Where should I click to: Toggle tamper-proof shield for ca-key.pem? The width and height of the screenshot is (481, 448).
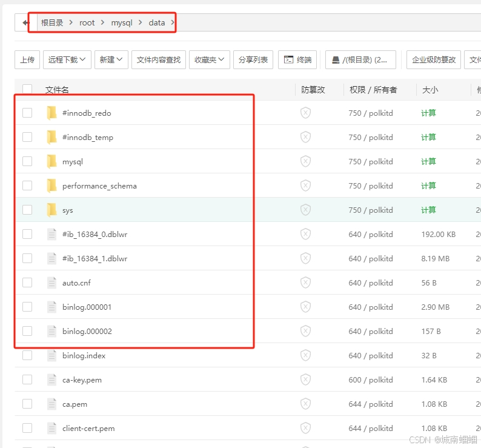point(305,379)
